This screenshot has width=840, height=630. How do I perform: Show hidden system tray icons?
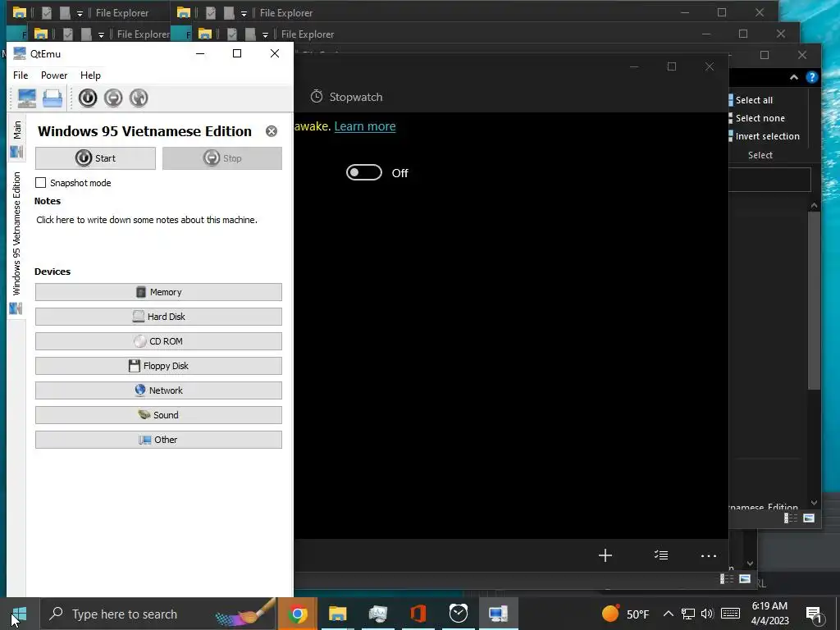668,614
